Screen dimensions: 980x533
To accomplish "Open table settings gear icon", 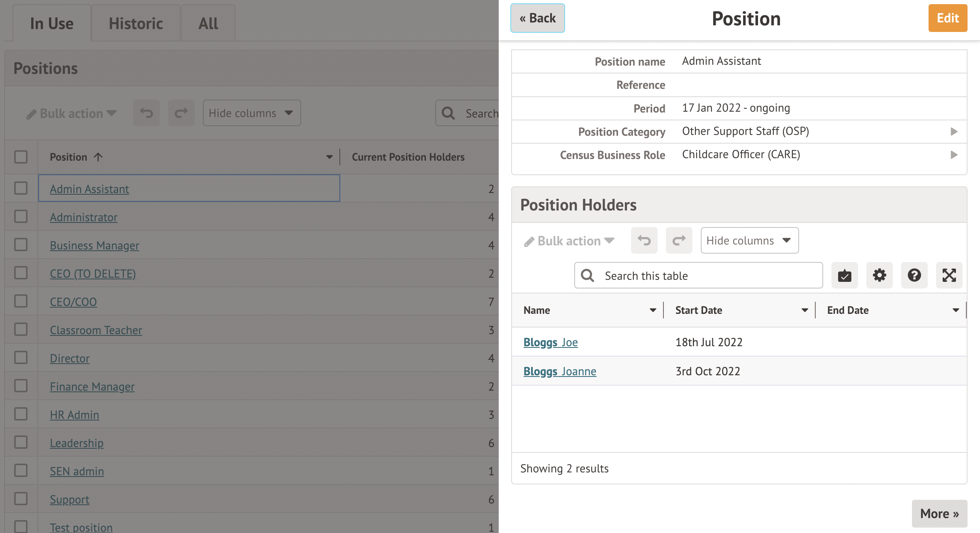I will coord(879,275).
